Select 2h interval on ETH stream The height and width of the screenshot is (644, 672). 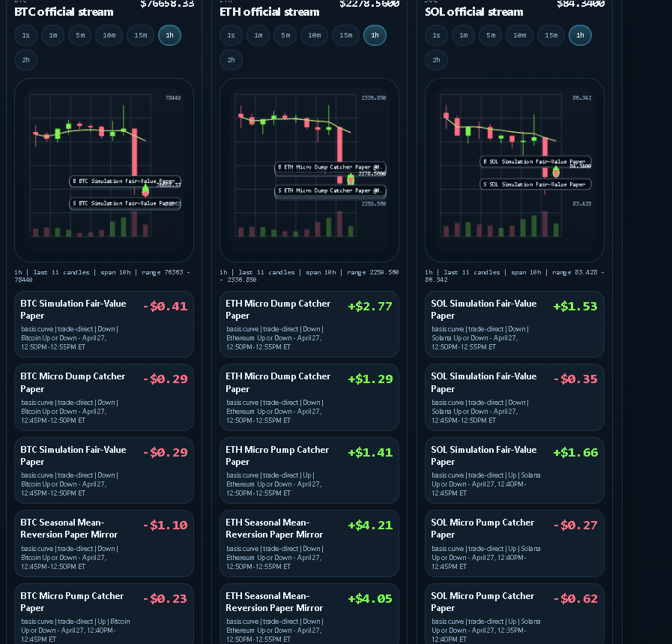point(231,60)
